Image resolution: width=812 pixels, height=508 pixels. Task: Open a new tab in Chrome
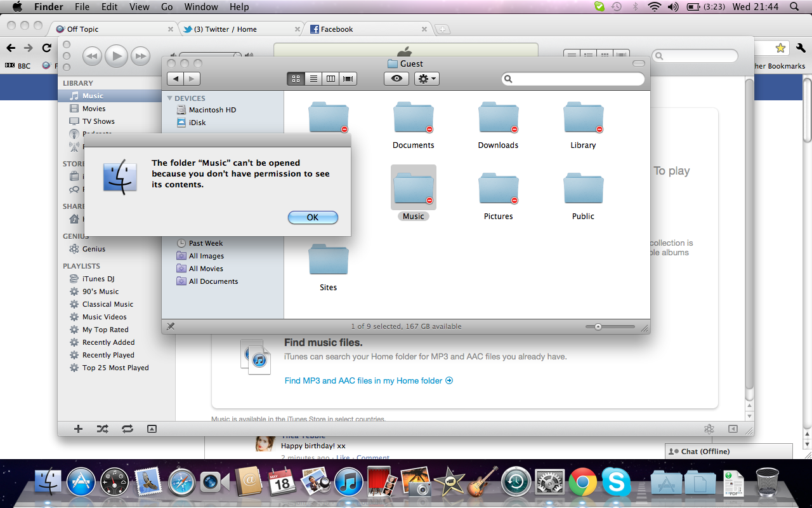click(442, 29)
